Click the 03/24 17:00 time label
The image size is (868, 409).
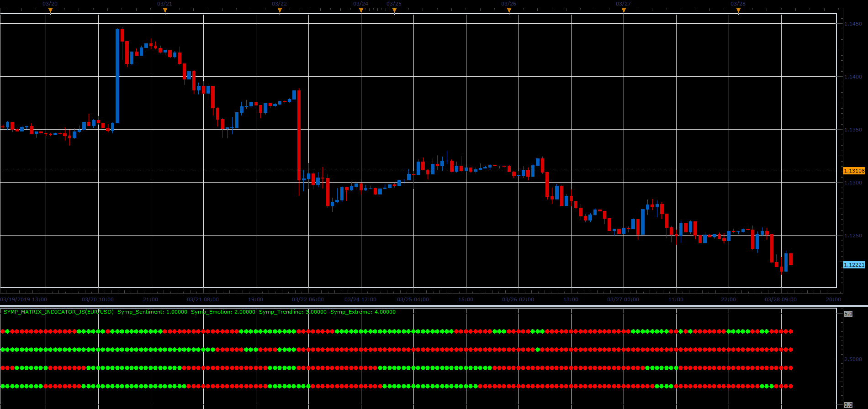click(360, 299)
